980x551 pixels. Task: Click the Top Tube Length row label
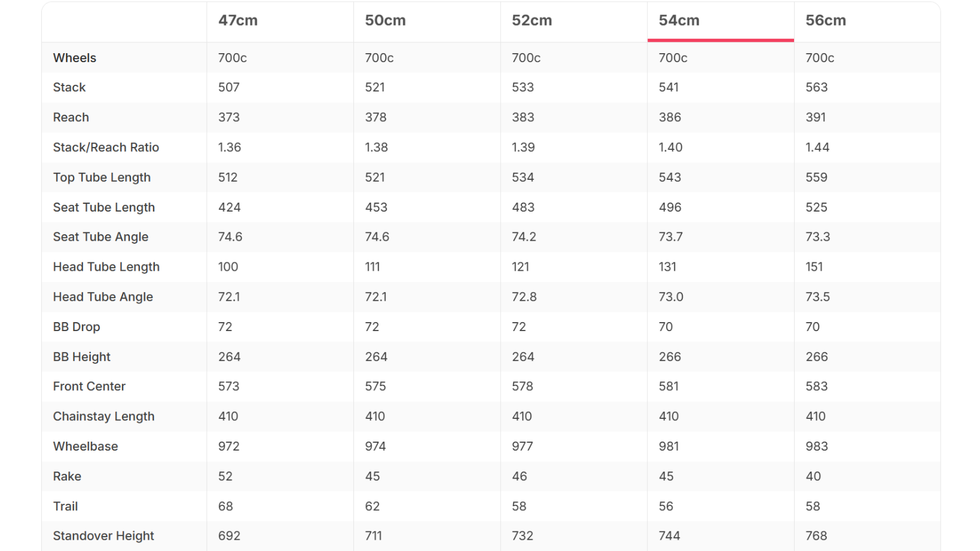pos(102,177)
